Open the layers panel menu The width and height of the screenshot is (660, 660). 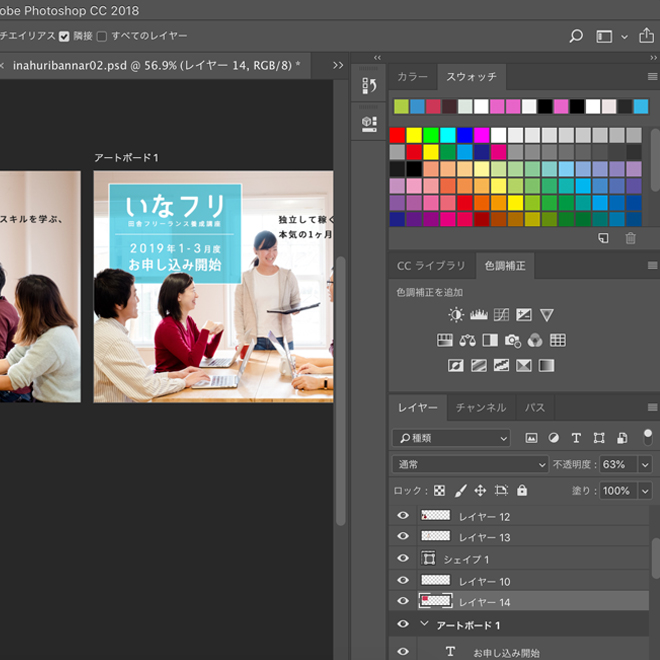[652, 407]
